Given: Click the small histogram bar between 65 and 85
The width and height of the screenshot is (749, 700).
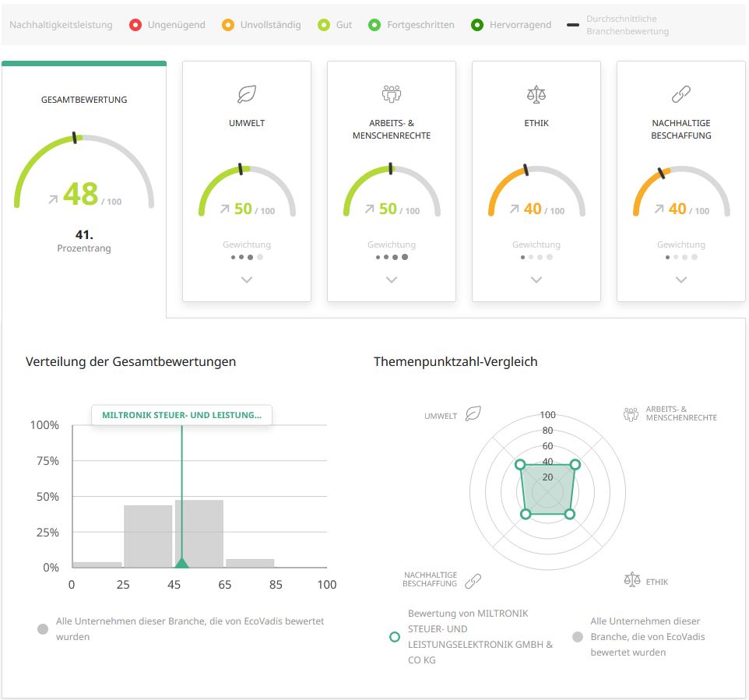Looking at the screenshot, I should [250, 563].
